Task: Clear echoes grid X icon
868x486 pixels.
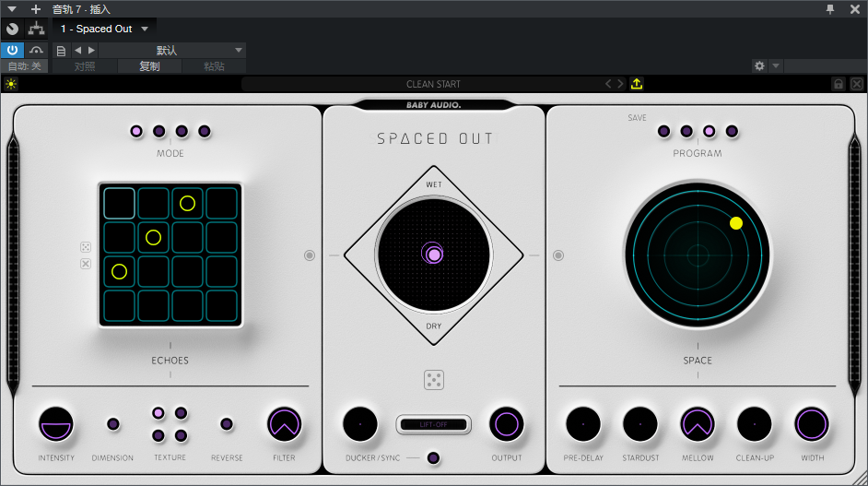Action: [86, 264]
